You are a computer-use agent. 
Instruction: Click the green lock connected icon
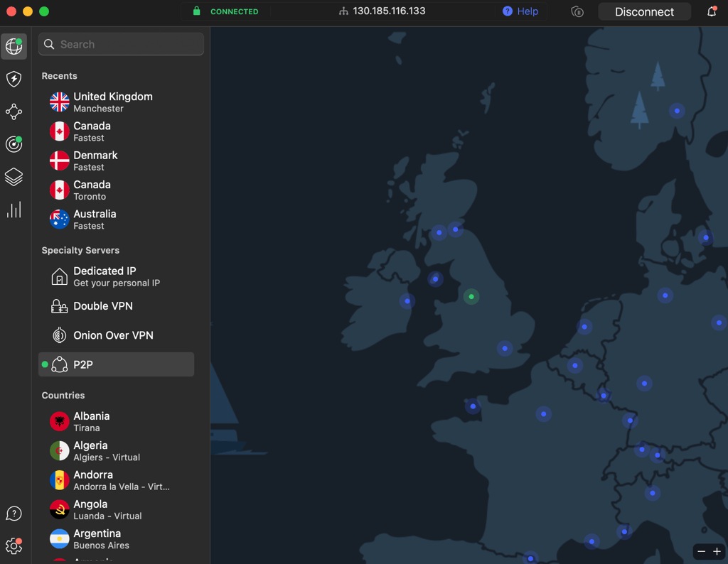197,11
